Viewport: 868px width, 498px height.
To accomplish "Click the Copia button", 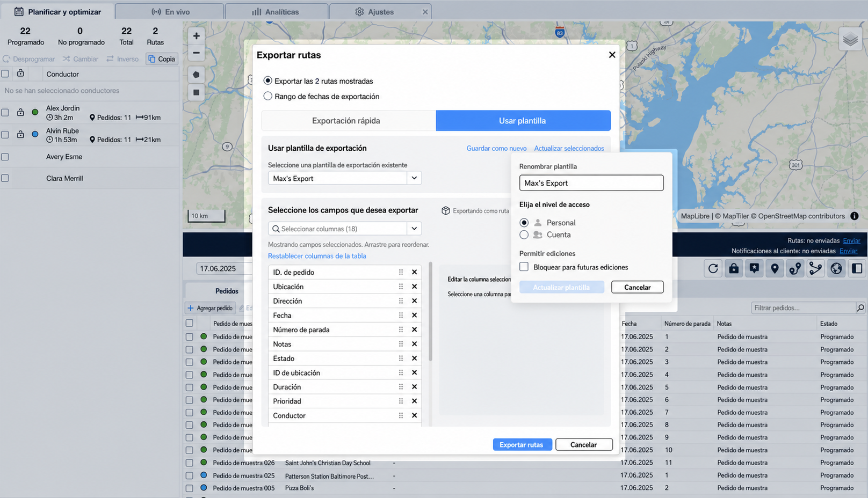I will point(162,59).
